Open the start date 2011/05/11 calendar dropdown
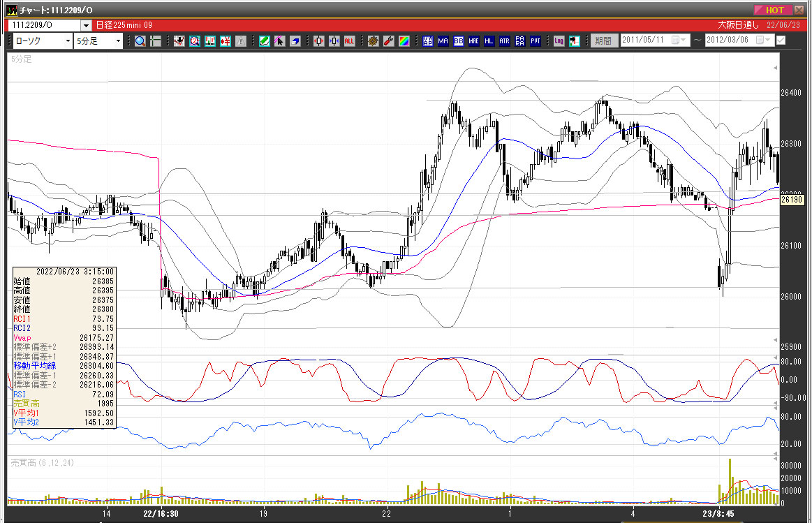 click(679, 40)
